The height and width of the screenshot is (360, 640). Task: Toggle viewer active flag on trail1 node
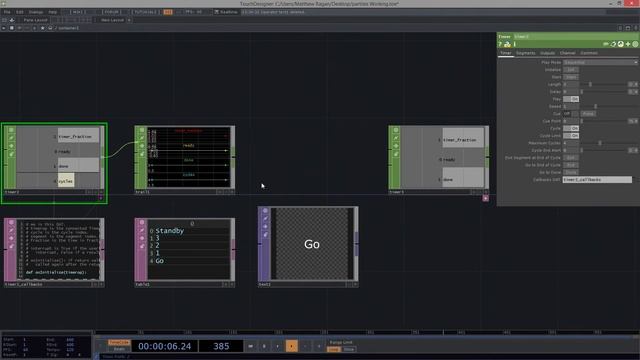tap(142, 130)
